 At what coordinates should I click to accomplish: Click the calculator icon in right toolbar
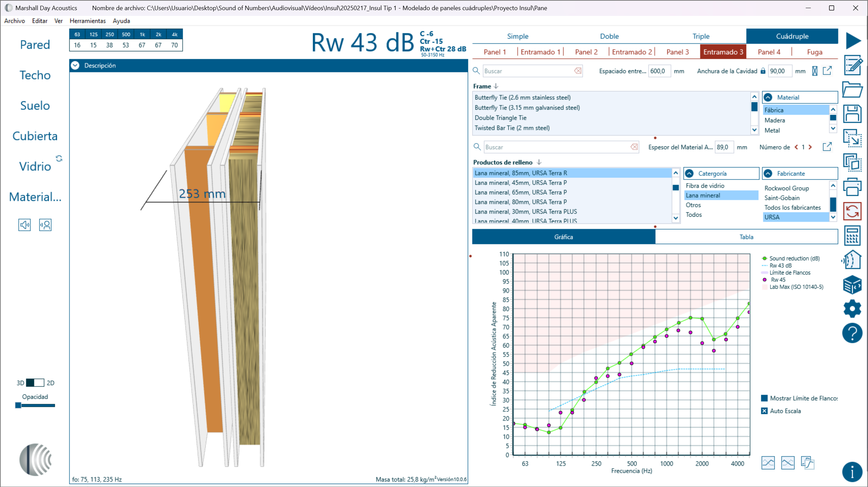[852, 236]
